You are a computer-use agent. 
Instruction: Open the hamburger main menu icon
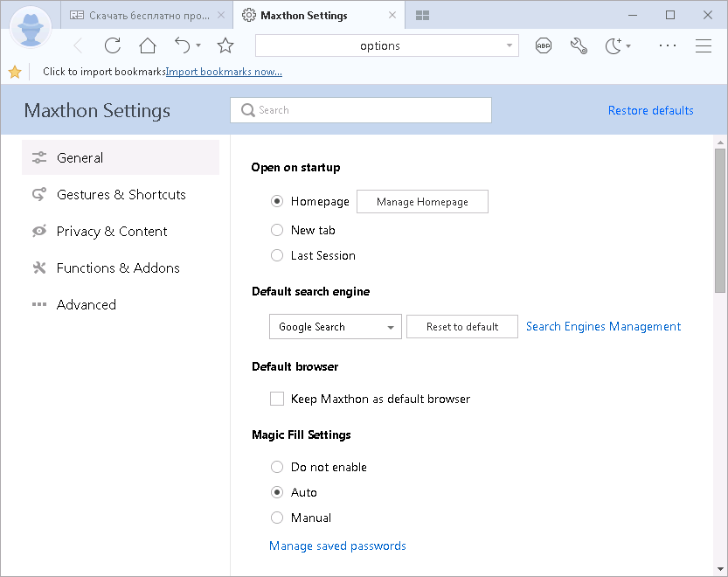coord(704,46)
